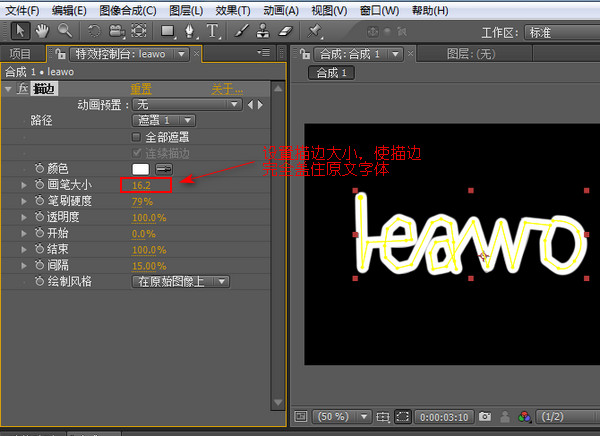Toggle lock on composition viewer panel

click(305, 54)
